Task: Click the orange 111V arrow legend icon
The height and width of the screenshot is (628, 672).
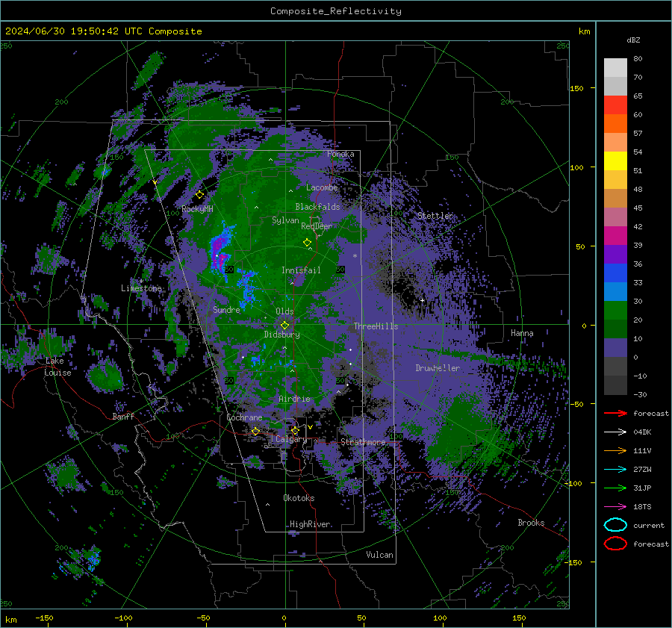Action: click(x=615, y=450)
